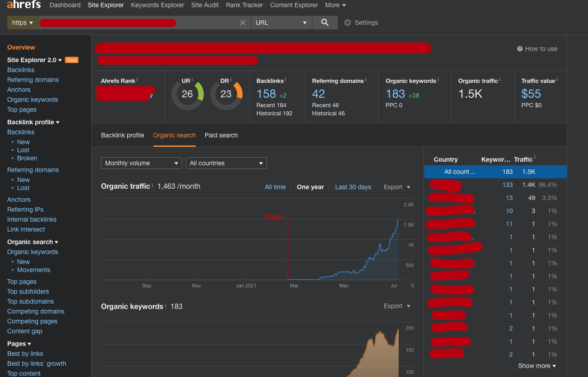Click the magnifier search button

click(x=325, y=23)
